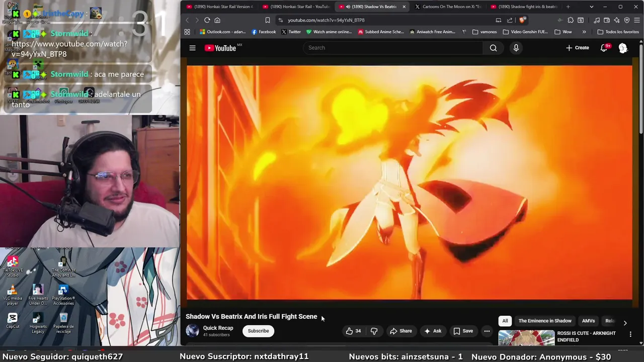Switch to the Shadow fight iris & beatrix tab

(524, 7)
